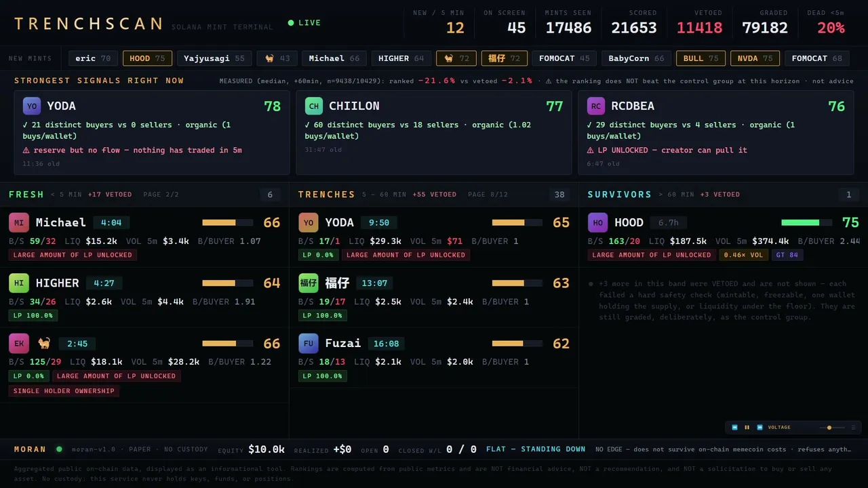Adjust the music player volume slider
Screen dimensions: 868x488
pos(832,428)
